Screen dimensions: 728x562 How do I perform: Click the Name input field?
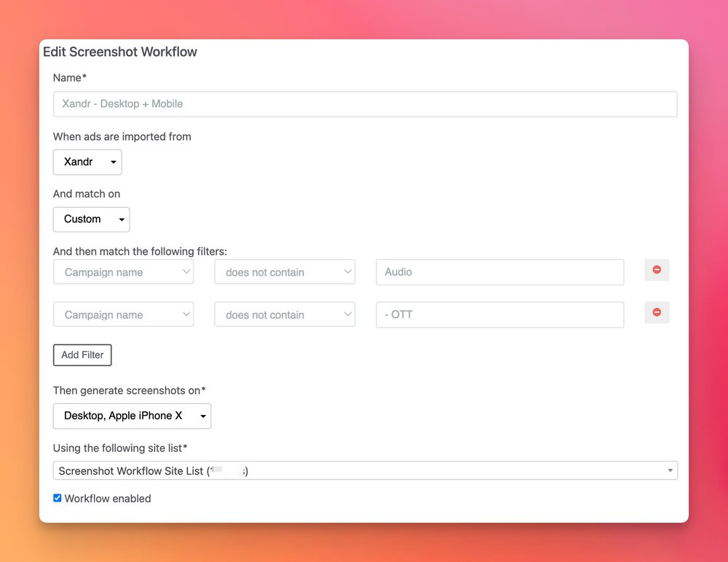365,104
